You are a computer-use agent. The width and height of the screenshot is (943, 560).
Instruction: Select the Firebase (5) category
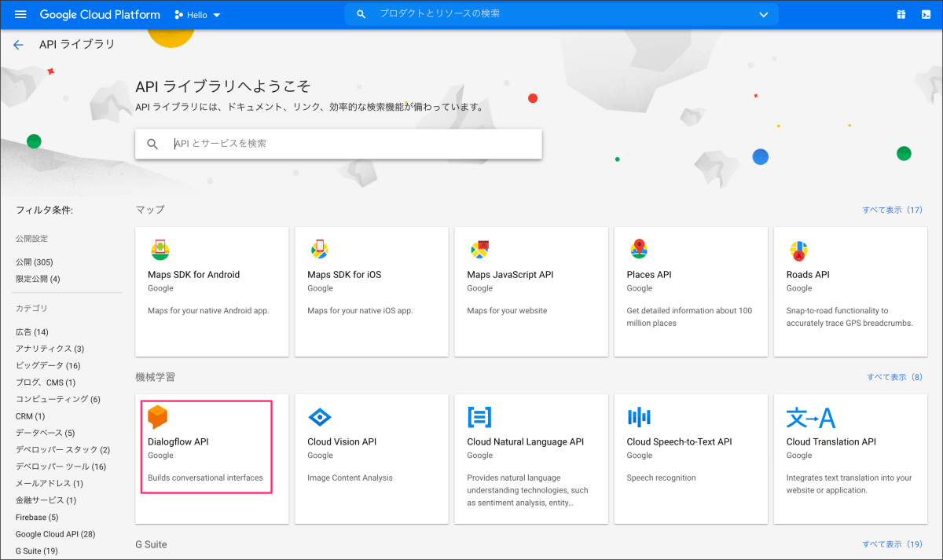(37, 518)
